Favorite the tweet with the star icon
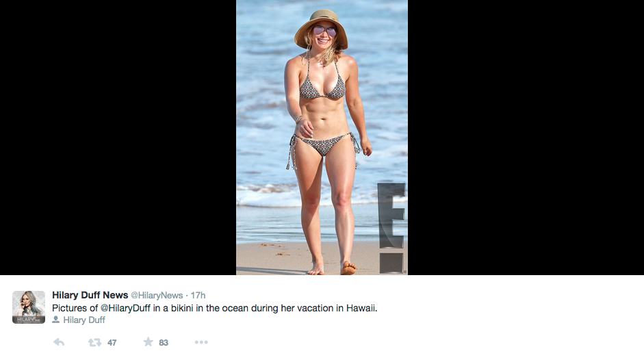This screenshot has width=644, height=360. 148,342
